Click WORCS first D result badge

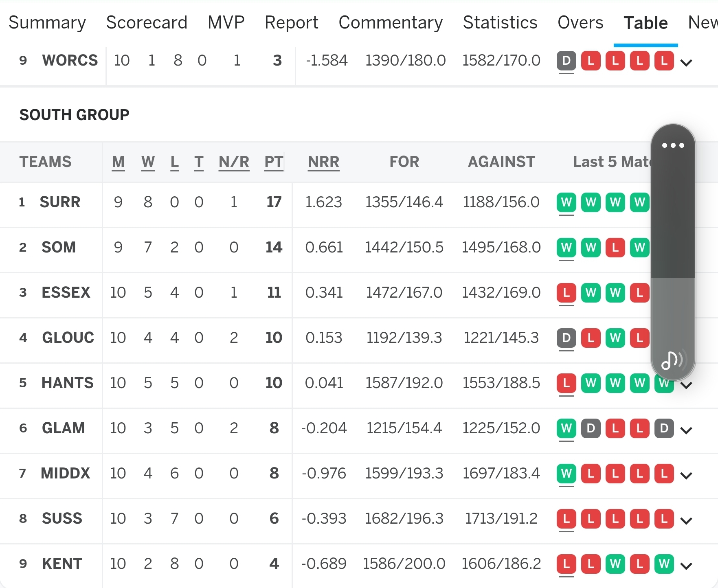click(566, 61)
